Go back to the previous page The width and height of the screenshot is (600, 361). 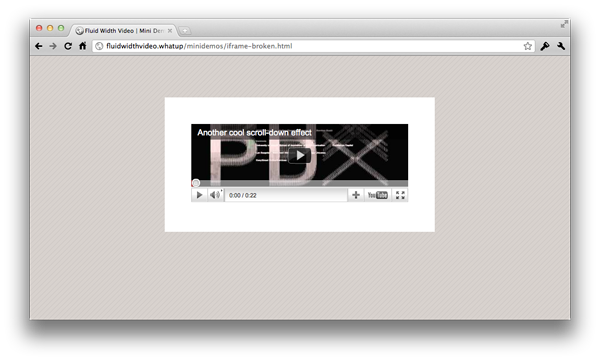coord(38,46)
